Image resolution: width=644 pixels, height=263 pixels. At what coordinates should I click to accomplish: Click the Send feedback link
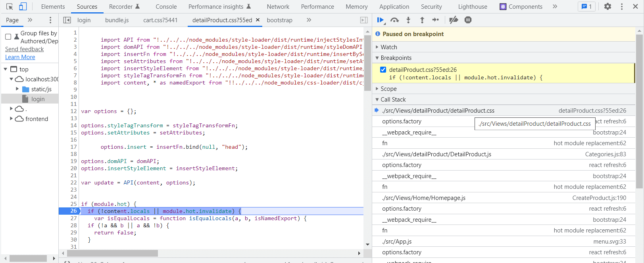[x=25, y=49]
